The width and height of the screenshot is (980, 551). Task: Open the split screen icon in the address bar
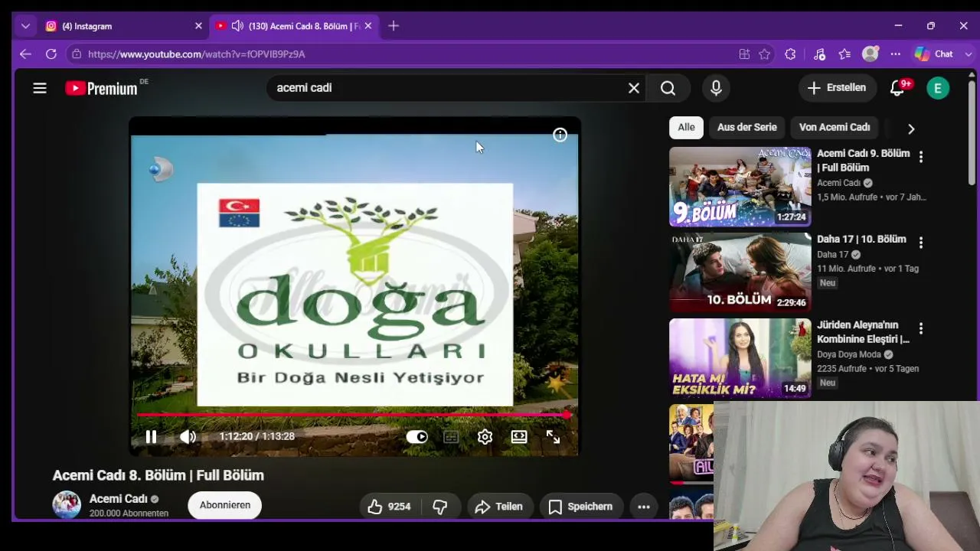click(744, 54)
